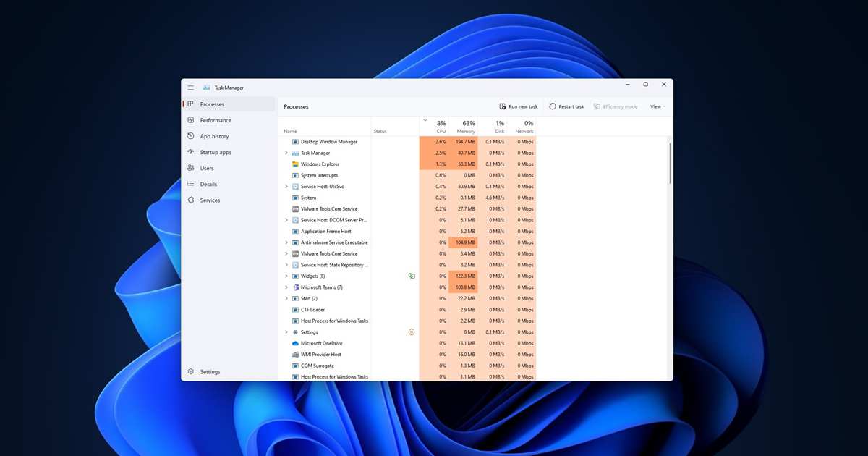Click the suspended status icon for Settings
Viewport: 868px width, 456px height.
tap(412, 332)
